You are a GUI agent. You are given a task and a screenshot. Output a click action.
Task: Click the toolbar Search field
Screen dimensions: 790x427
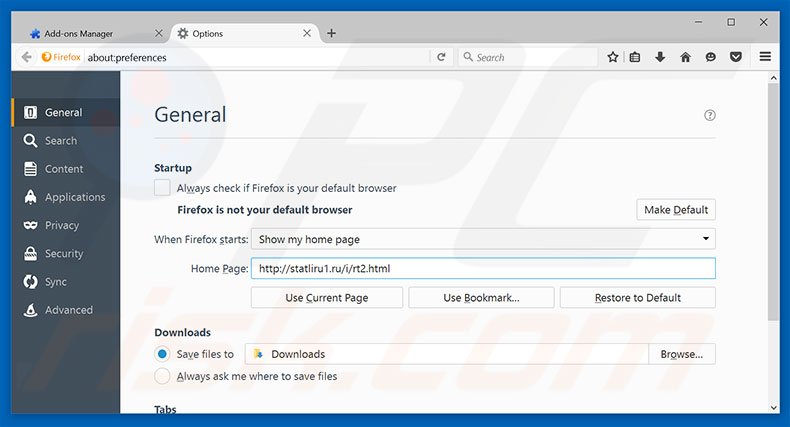coord(528,57)
